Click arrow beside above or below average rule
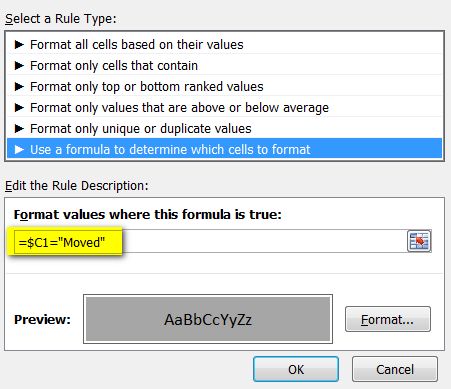This screenshot has width=451, height=389. coord(19,107)
